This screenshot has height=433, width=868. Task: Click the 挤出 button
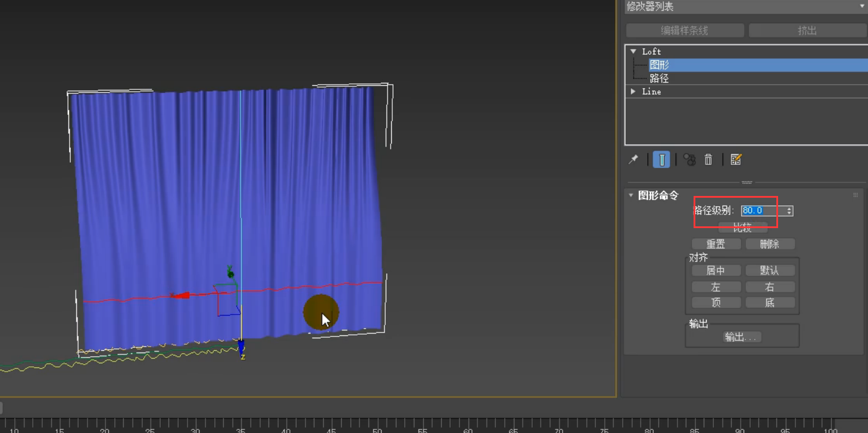(x=807, y=30)
